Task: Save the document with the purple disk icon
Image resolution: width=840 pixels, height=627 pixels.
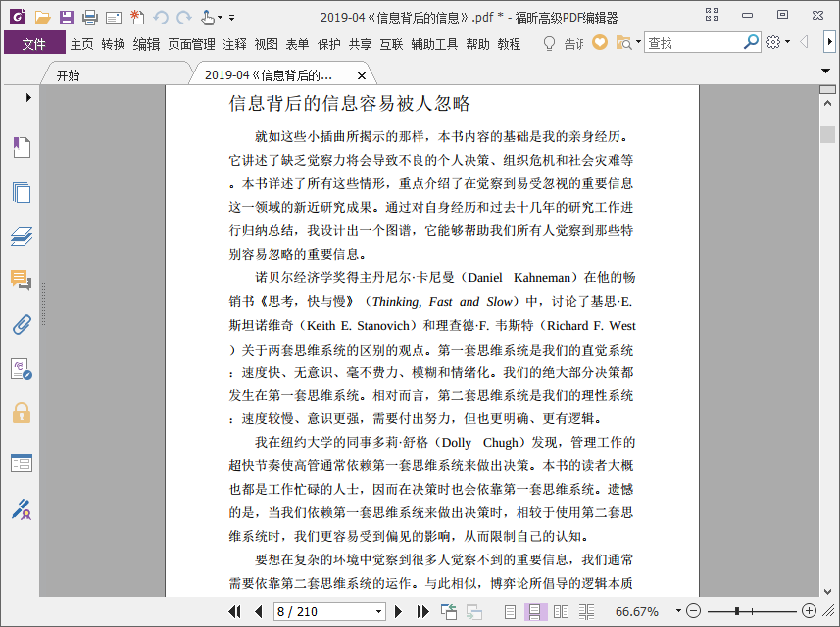Action: tap(67, 18)
